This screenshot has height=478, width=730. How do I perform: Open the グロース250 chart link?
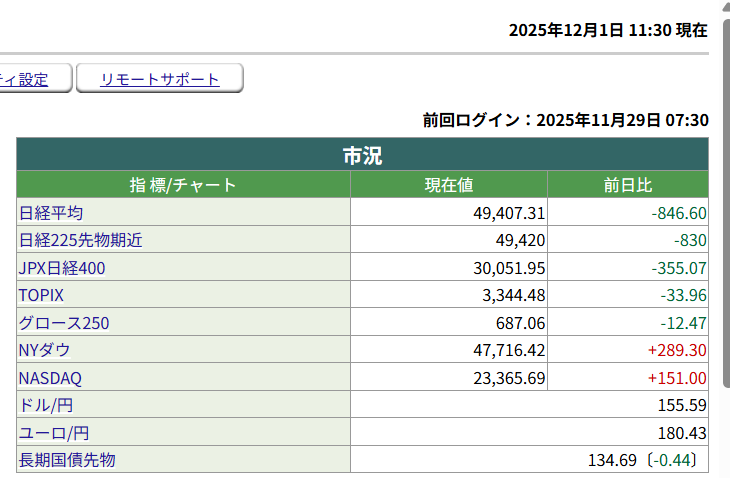pos(64,323)
